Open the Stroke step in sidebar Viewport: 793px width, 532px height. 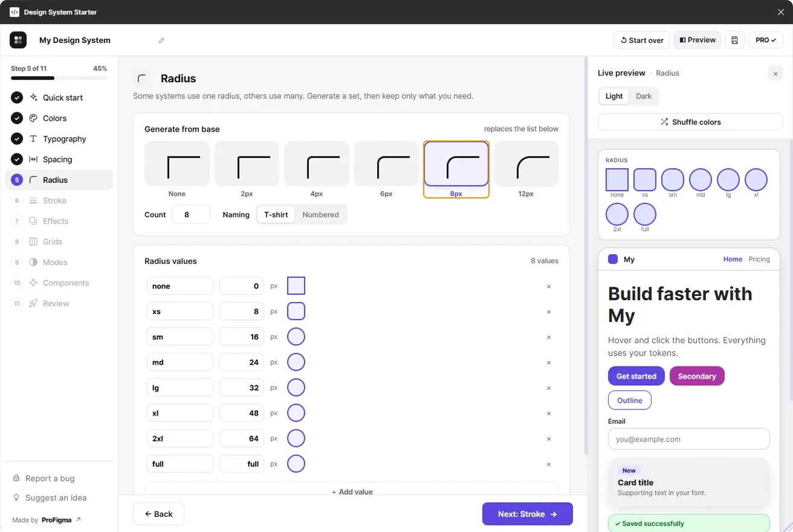(x=59, y=200)
